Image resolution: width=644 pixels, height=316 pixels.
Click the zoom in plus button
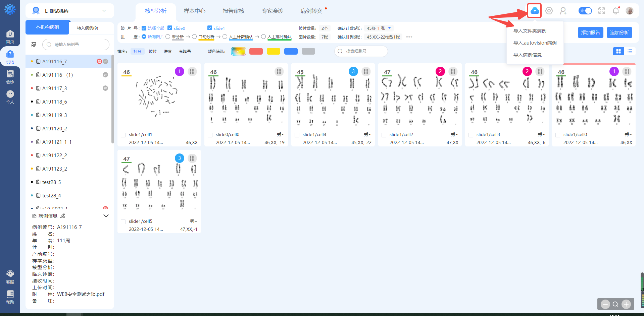(626, 304)
